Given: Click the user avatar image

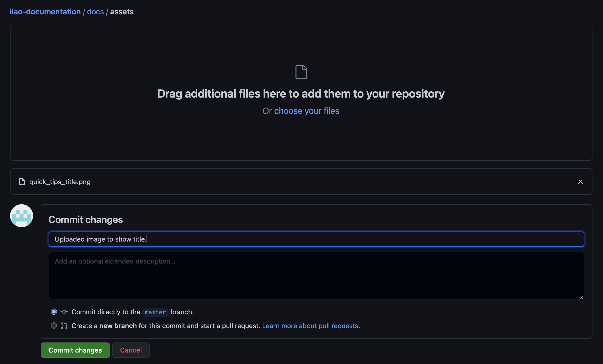Looking at the screenshot, I should click(x=22, y=216).
